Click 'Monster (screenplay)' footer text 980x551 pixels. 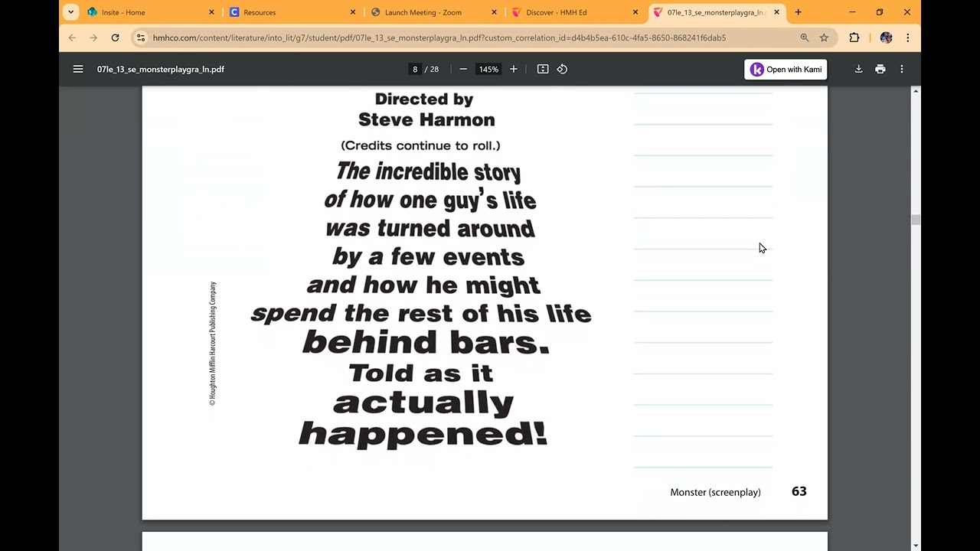(715, 492)
